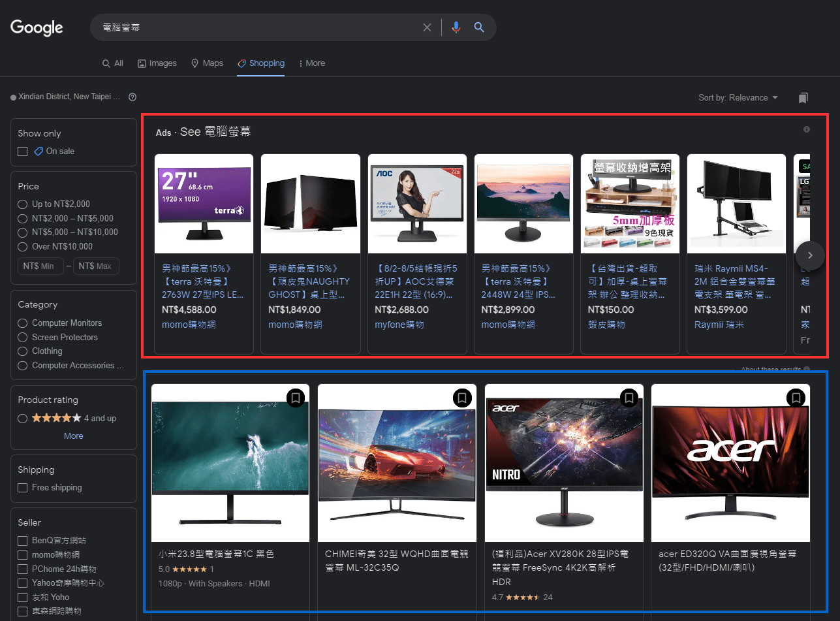840x621 pixels.
Task: Expand more rating options via More link
Action: (73, 436)
